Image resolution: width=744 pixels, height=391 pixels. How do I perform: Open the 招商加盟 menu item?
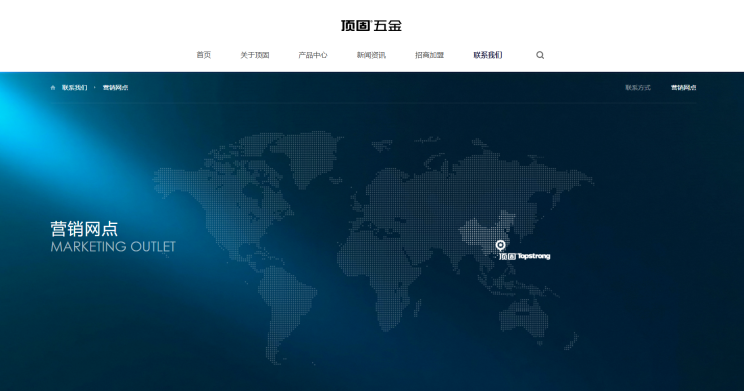[x=429, y=55]
